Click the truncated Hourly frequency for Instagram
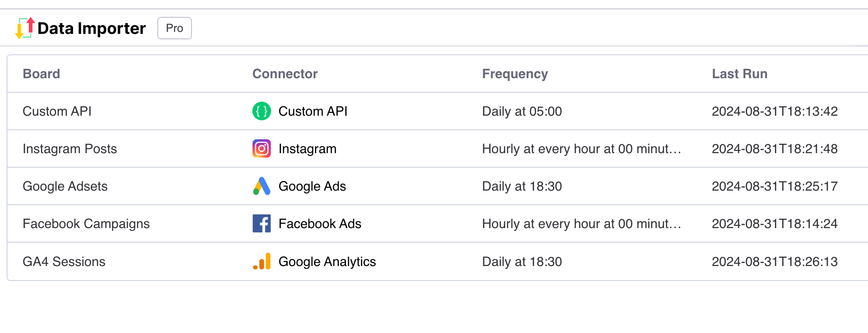 pos(581,148)
